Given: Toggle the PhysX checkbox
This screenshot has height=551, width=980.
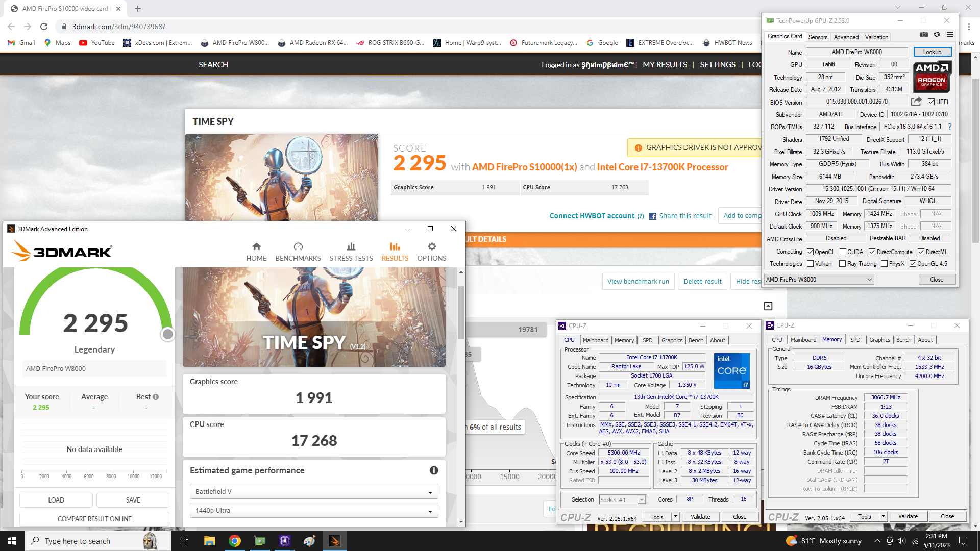Looking at the screenshot, I should click(884, 264).
